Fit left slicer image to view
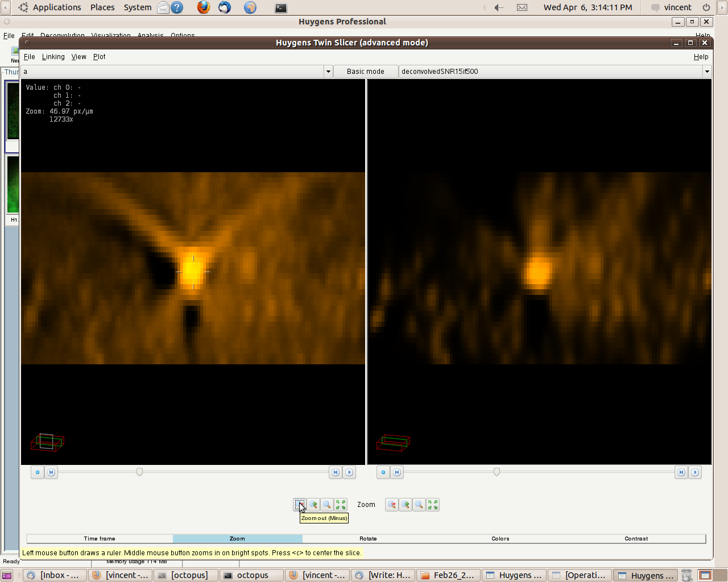 341,505
